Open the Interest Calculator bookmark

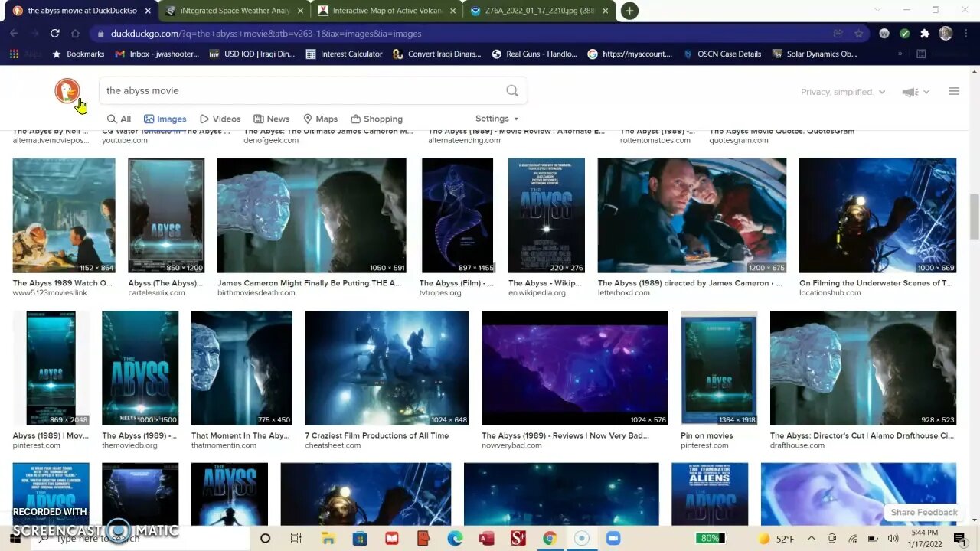344,54
